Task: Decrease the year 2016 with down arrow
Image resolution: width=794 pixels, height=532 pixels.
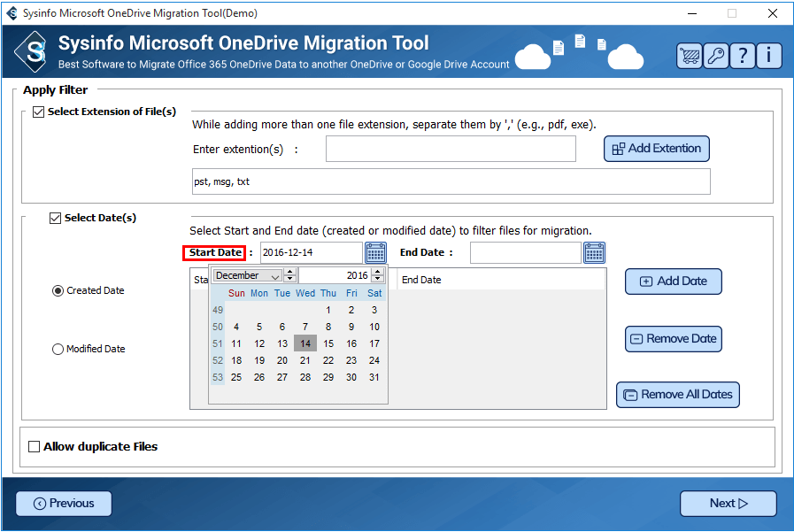Action: (378, 279)
